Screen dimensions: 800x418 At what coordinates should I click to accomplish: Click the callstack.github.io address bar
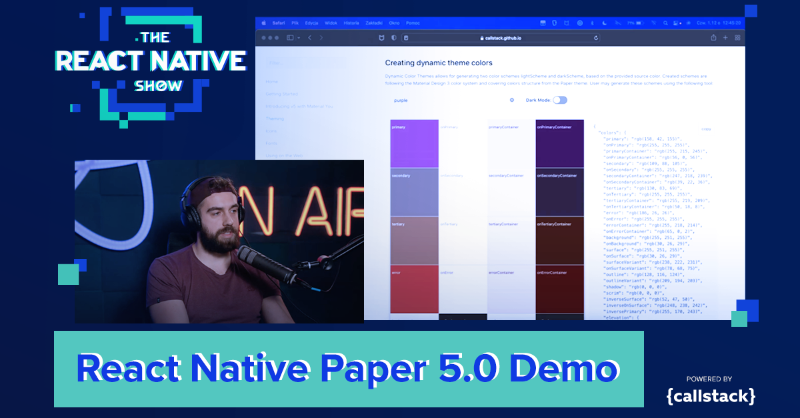501,38
